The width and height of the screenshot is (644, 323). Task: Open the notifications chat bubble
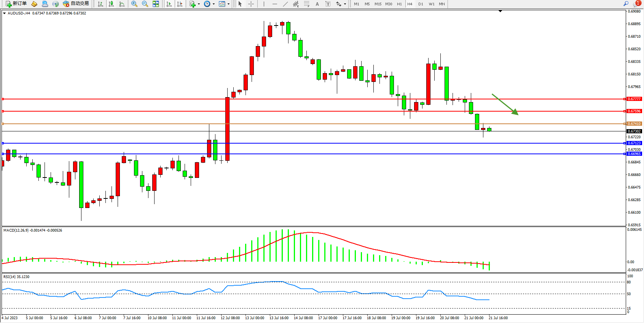pyautogui.click(x=636, y=4)
